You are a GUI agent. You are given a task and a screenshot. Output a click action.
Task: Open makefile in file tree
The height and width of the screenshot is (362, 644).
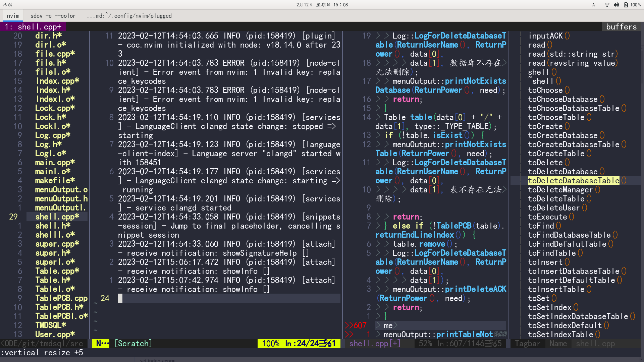tap(55, 181)
